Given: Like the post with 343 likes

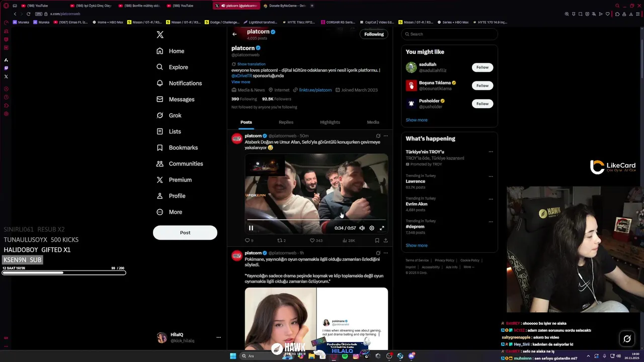Looking at the screenshot, I should click(x=316, y=240).
